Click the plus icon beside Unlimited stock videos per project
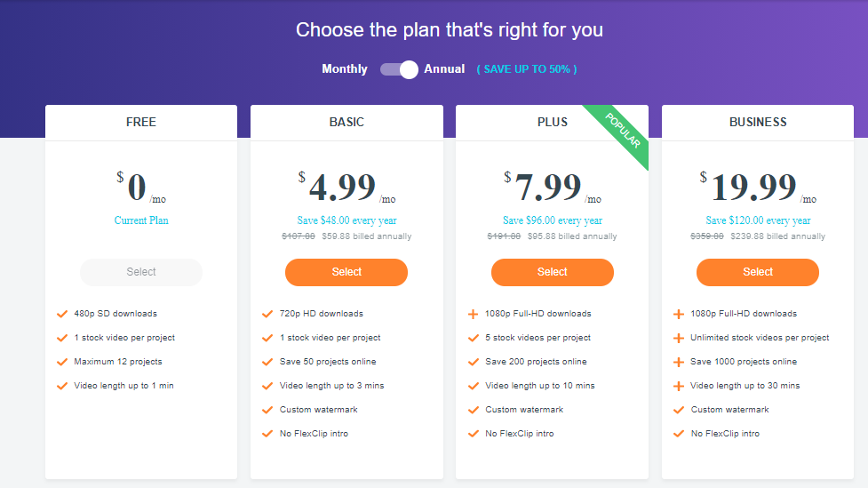This screenshot has height=488, width=868. [x=678, y=338]
